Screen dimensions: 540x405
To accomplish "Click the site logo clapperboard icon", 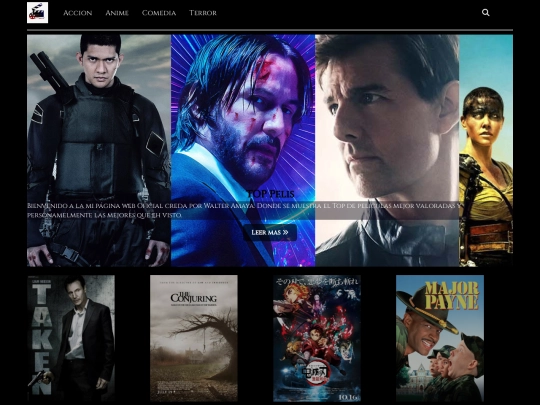I will click(x=38, y=13).
